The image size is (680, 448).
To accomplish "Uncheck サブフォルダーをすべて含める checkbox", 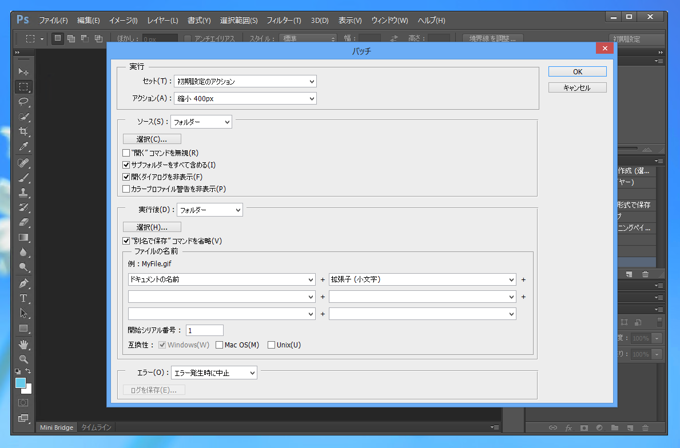I will tap(126, 165).
